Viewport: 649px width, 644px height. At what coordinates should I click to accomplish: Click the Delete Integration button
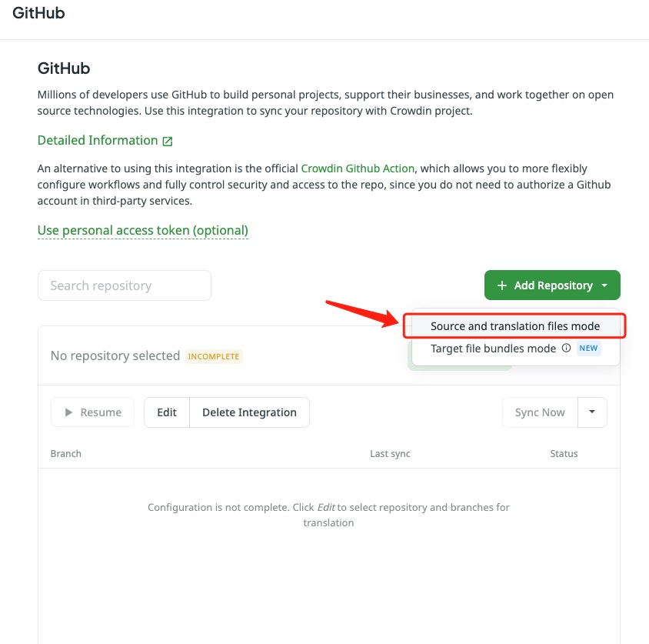[249, 412]
